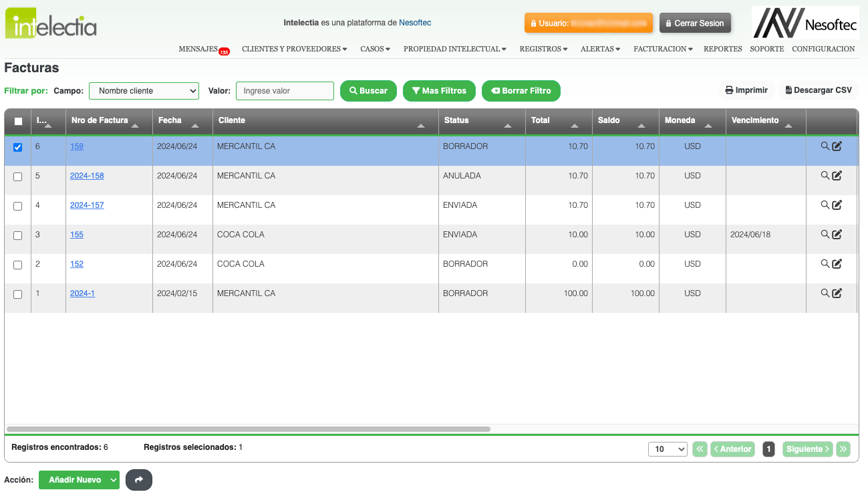Viewport: 868px width, 500px height.
Task: Edit invoice 2024-1 using pencil icon
Action: (837, 293)
